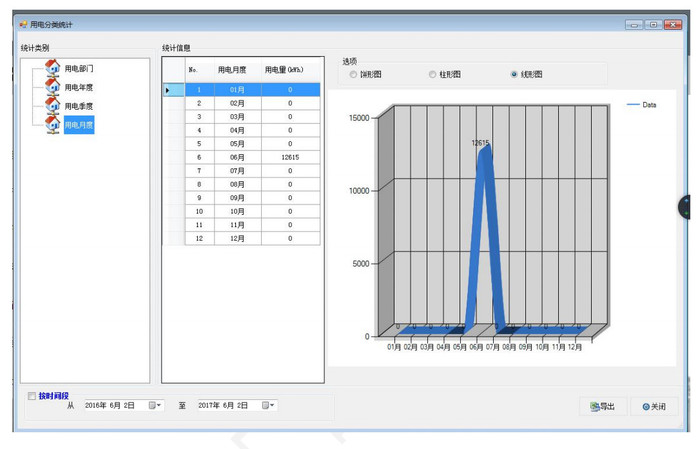Image resolution: width=700 pixels, height=449 pixels.
Task: Select the 08月 cell in the table
Action: pos(238,184)
